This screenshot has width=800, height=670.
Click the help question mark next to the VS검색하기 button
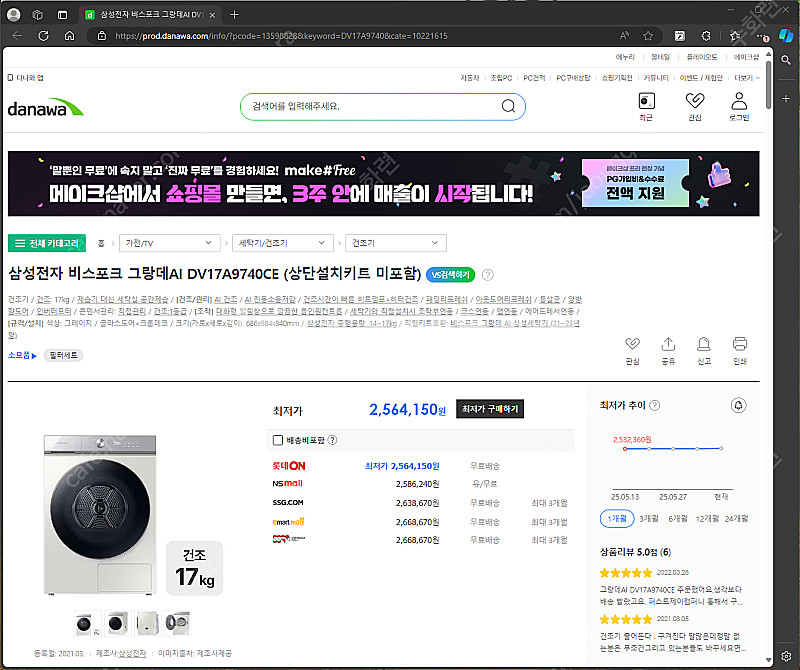click(x=488, y=275)
